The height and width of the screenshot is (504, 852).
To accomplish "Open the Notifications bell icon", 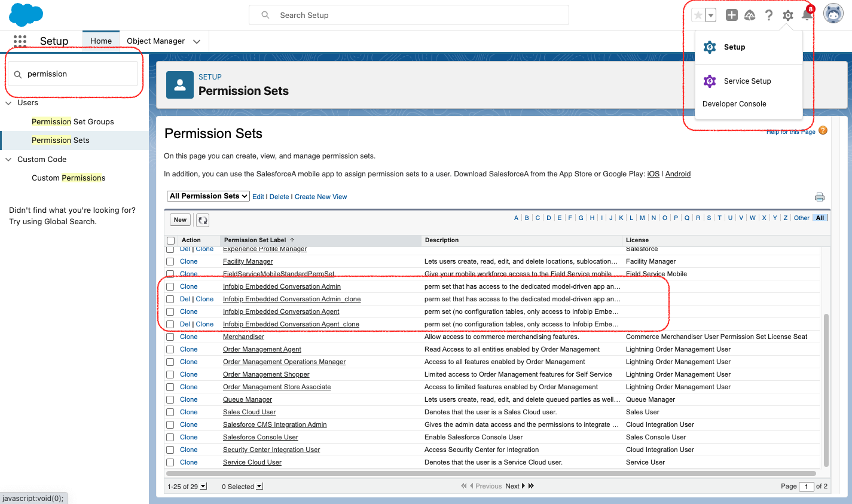I will click(x=807, y=14).
